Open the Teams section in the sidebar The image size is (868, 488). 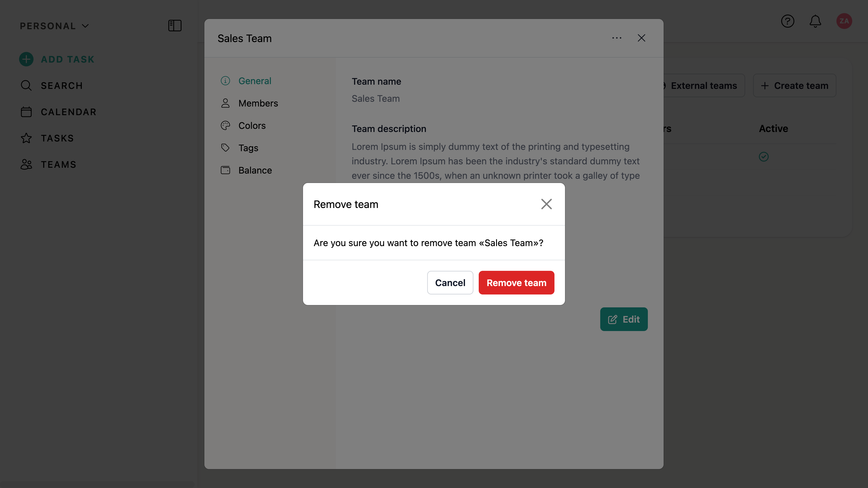point(58,164)
